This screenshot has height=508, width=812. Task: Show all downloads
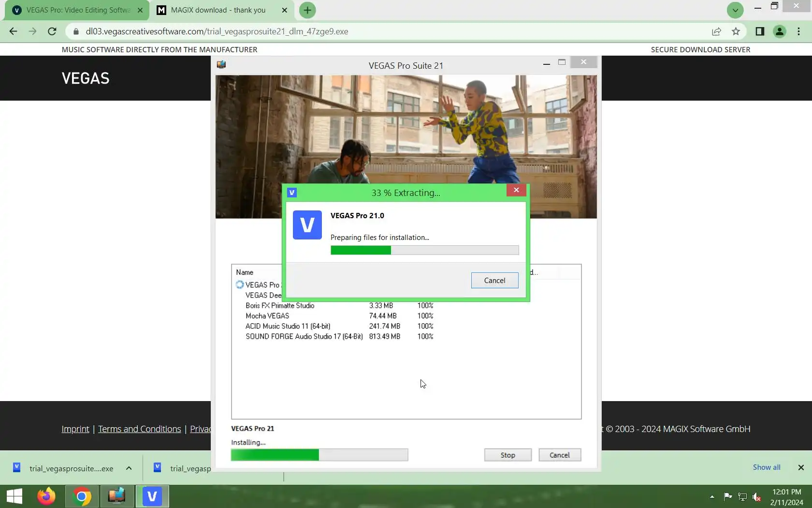coord(767,467)
